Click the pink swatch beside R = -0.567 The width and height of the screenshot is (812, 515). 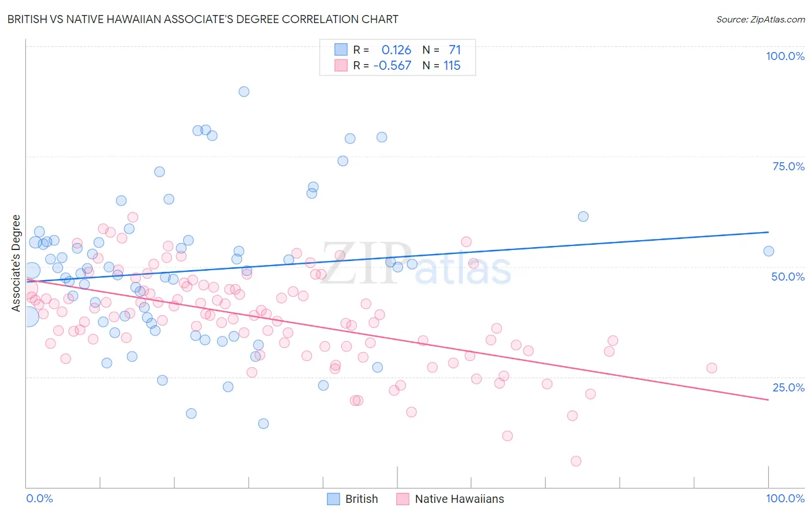click(341, 65)
